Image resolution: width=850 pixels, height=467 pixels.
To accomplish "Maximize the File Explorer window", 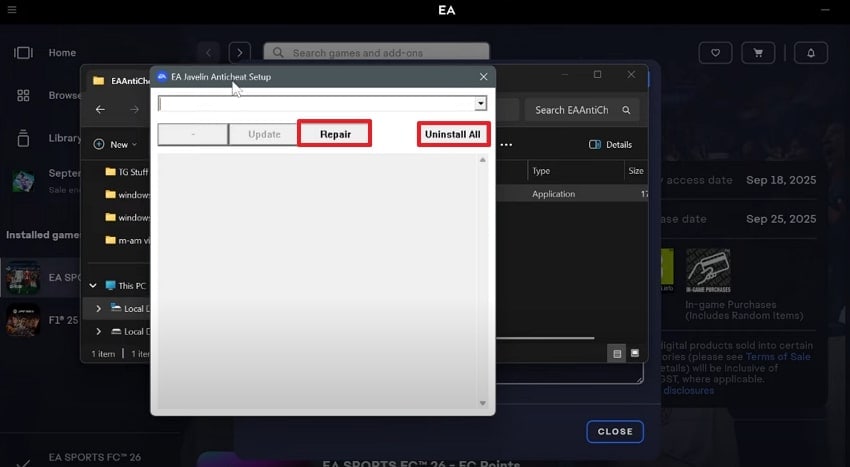I will pos(597,74).
